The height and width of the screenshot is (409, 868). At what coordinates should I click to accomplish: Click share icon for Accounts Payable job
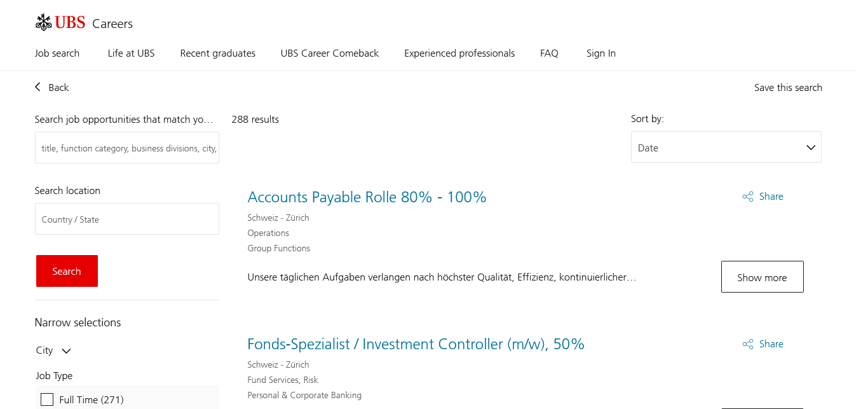coord(748,197)
